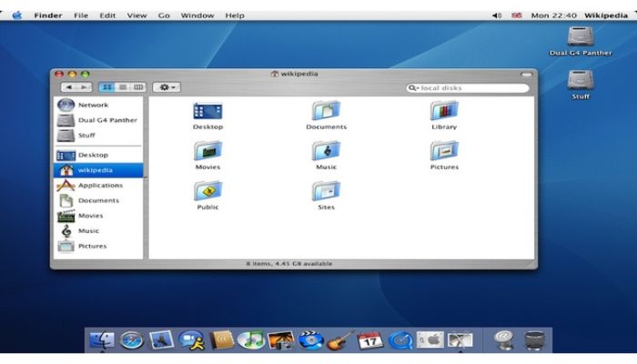Switch to list view
The height and width of the screenshot is (364, 637).
pos(122,87)
